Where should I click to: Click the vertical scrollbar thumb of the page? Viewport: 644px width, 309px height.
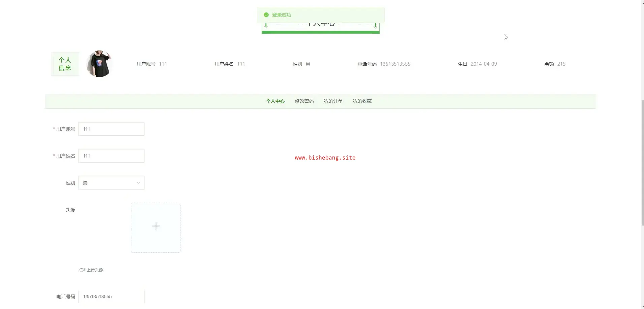[642, 163]
